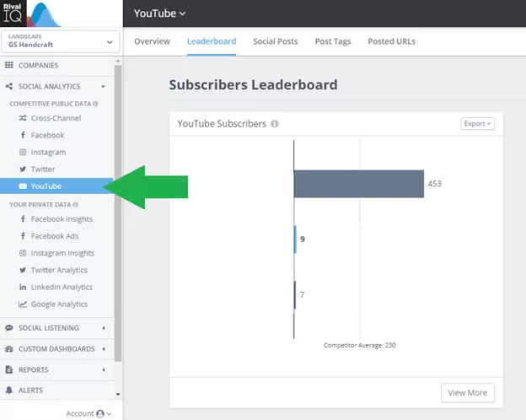The height and width of the screenshot is (420, 526).
Task: Open Twitter competitive analytics
Action: click(x=43, y=169)
